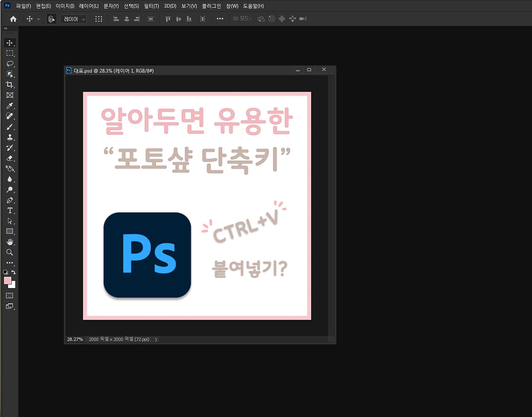The image size is (532, 417).
Task: Select the Spot Healing Brush tool
Action: point(10,116)
